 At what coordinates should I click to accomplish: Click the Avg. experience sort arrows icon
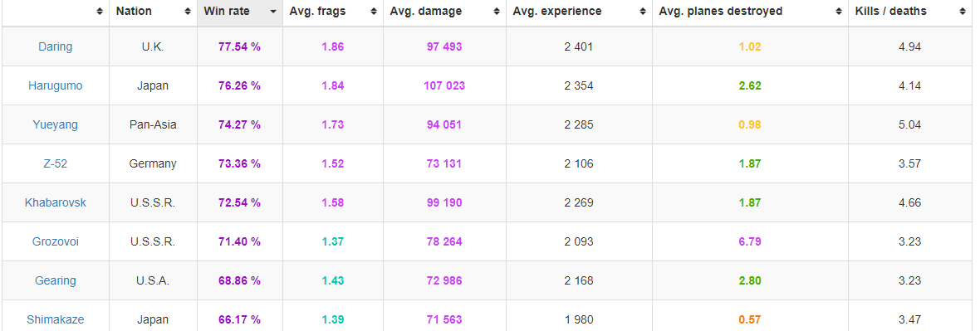point(643,12)
